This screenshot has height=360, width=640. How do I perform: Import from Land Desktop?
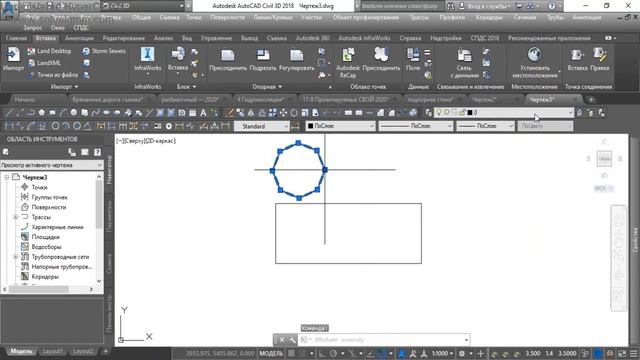click(x=49, y=51)
